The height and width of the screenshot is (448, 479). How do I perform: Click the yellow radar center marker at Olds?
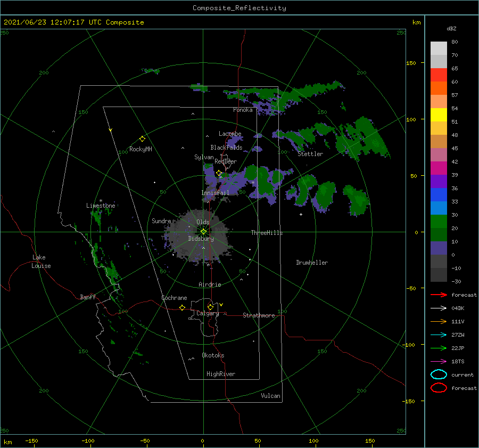(x=203, y=232)
